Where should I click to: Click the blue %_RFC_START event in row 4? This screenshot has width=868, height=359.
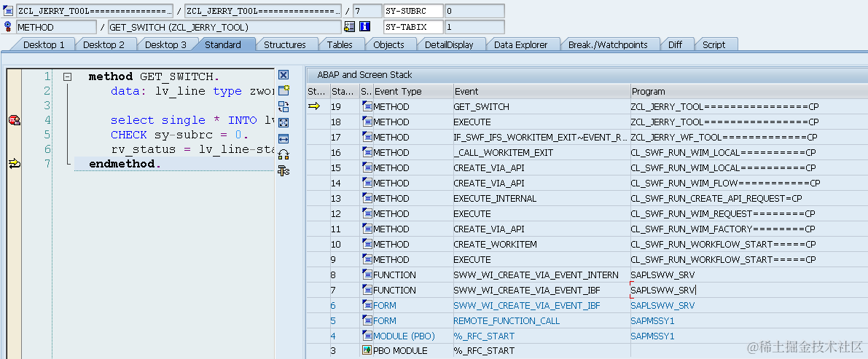click(484, 336)
